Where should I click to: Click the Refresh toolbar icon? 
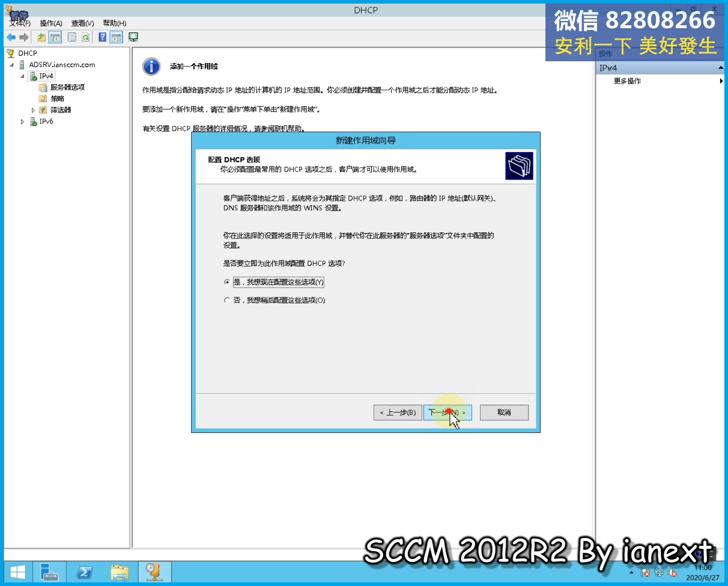click(86, 37)
